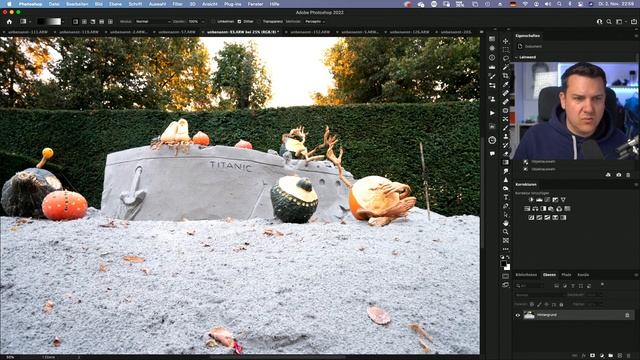Open the Filter menu

tap(177, 4)
